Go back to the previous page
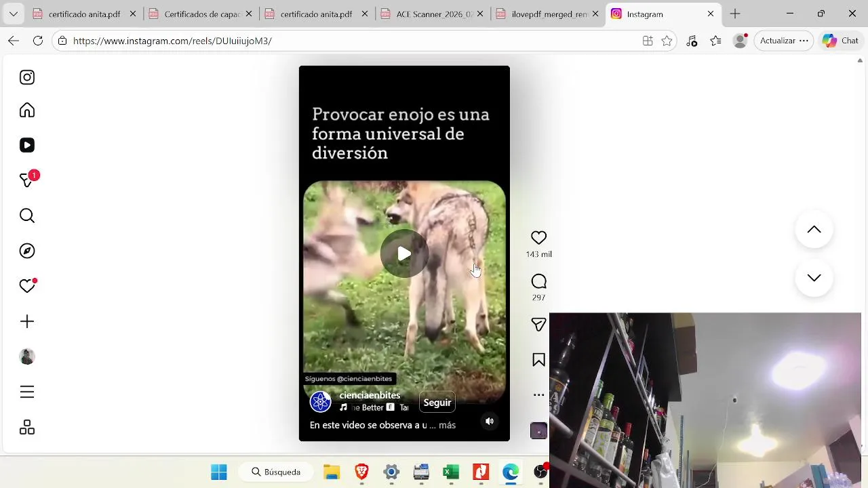This screenshot has width=868, height=488. 14,41
